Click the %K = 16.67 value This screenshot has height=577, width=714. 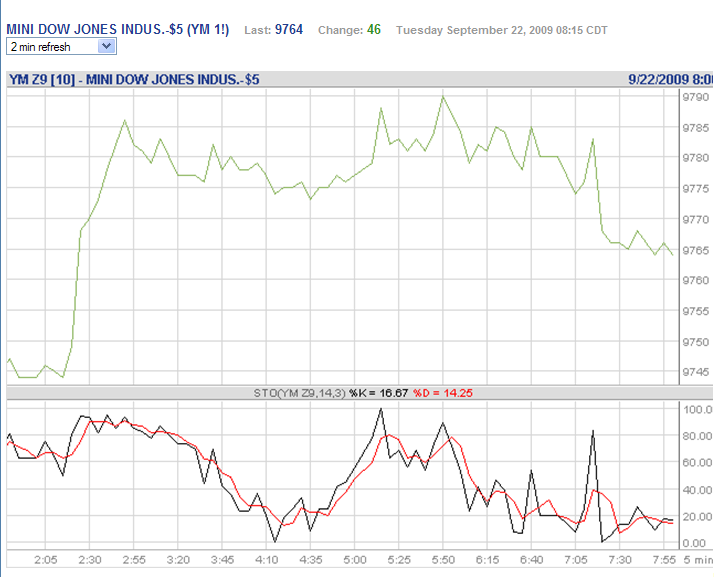(x=378, y=393)
